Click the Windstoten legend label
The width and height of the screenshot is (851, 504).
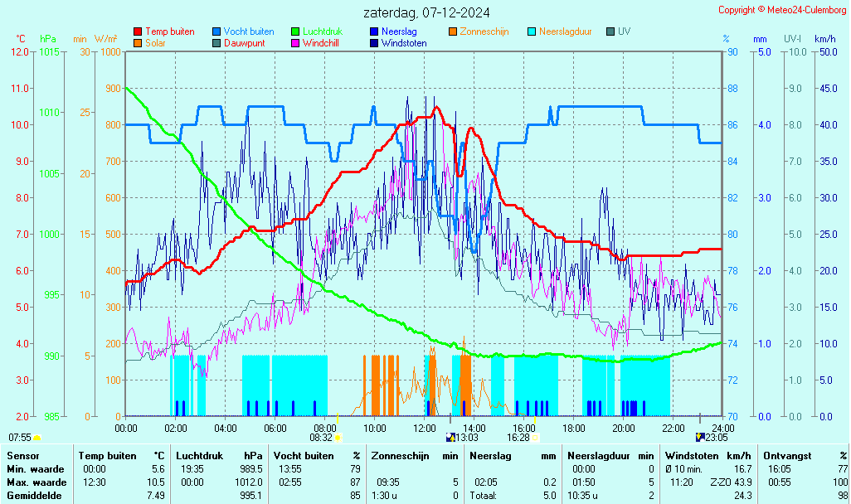coord(406,43)
